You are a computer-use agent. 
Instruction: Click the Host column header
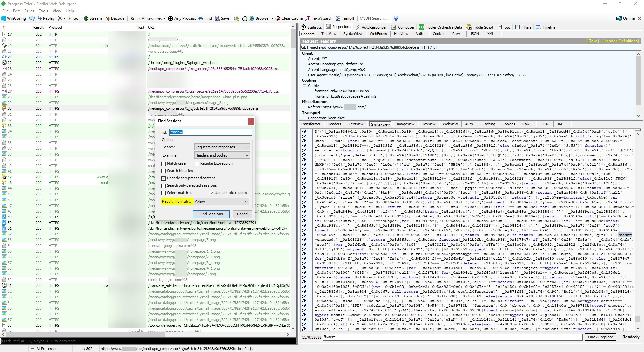pos(105,27)
